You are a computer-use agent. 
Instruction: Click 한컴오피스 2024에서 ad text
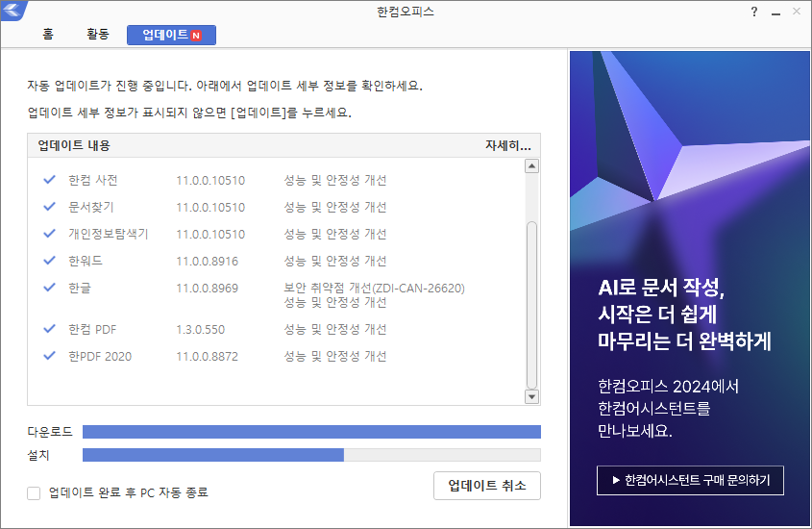[669, 387]
